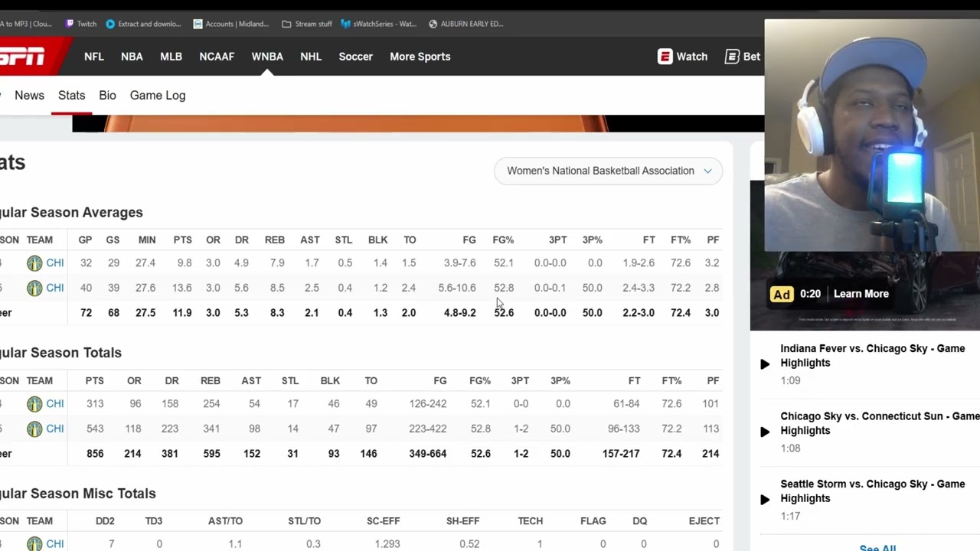The height and width of the screenshot is (551, 980).
Task: Click the "DD2" column header
Action: tap(105, 521)
